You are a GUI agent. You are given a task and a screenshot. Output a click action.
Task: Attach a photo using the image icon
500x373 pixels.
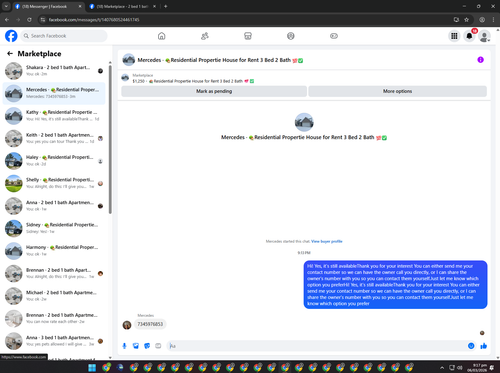coord(136,346)
